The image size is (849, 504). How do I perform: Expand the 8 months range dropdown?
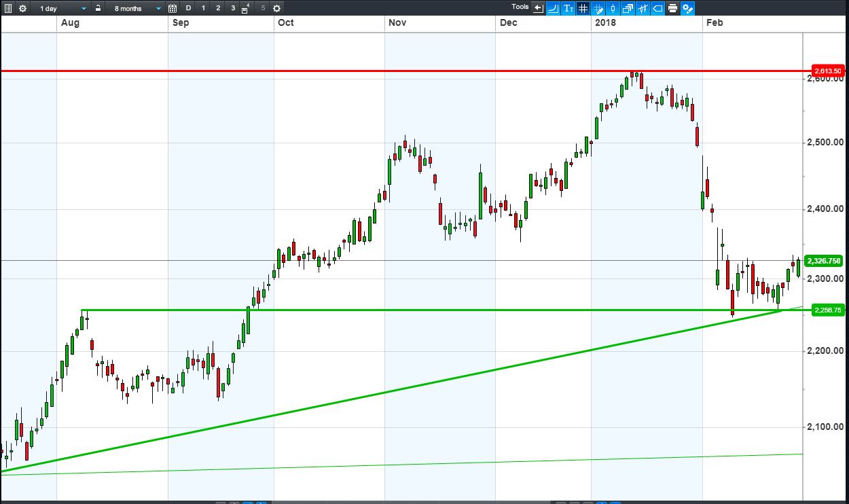[x=136, y=8]
